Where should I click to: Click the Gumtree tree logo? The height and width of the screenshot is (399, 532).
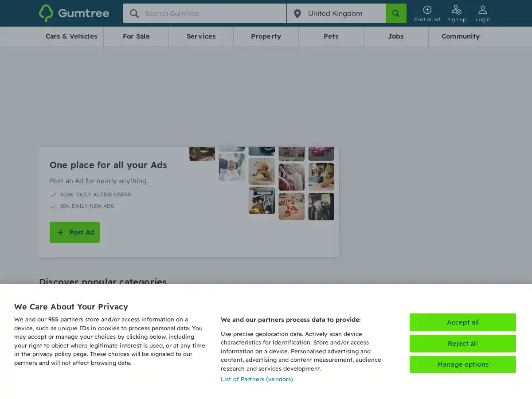tap(46, 13)
